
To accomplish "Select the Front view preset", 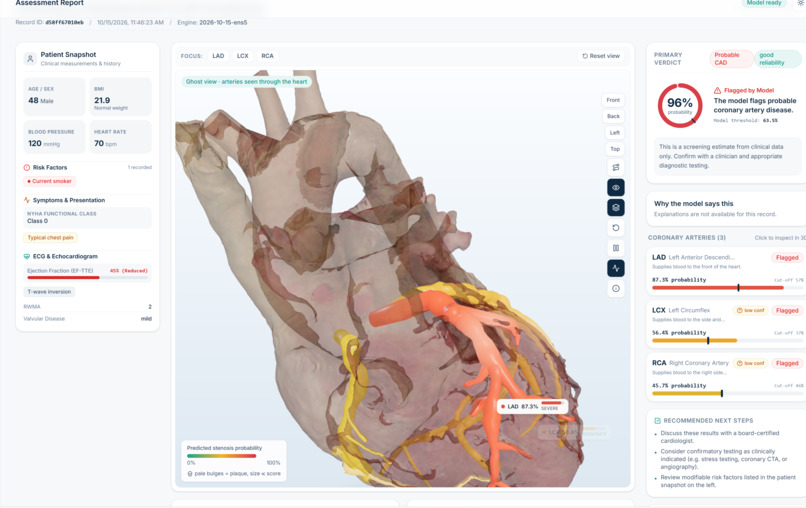I will [x=613, y=100].
